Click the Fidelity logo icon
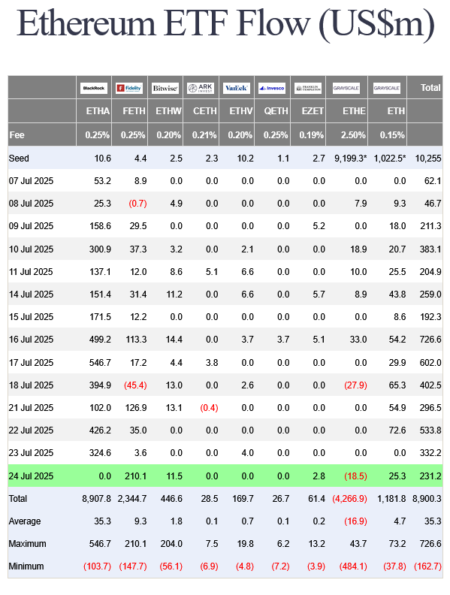This screenshot has height=595, width=450. (129, 88)
